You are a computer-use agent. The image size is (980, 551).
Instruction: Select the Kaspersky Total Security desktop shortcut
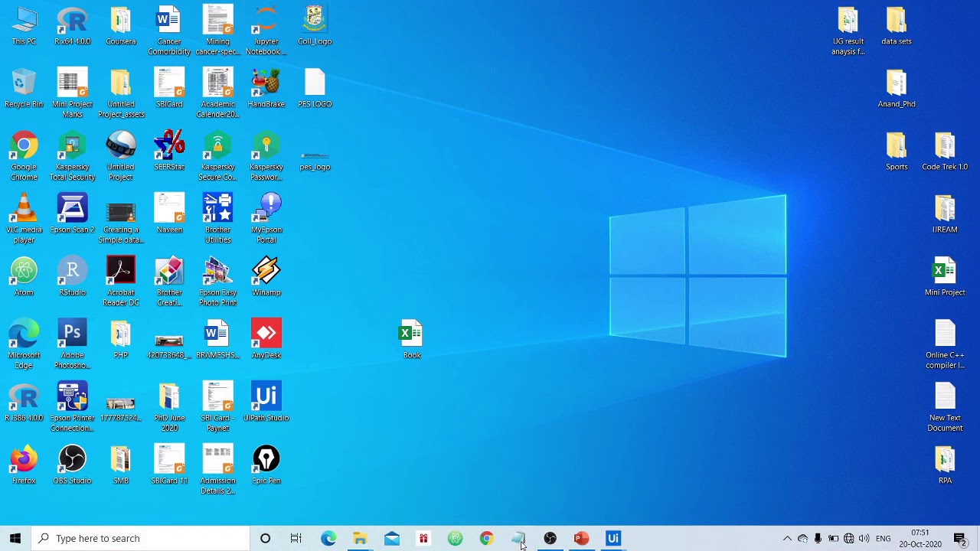[73, 157]
